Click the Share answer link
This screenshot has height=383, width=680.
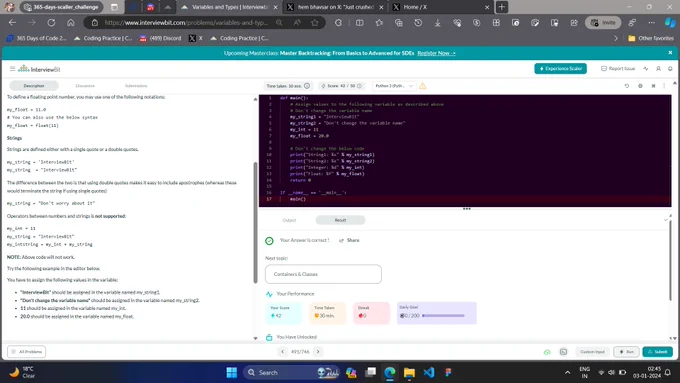pos(349,240)
